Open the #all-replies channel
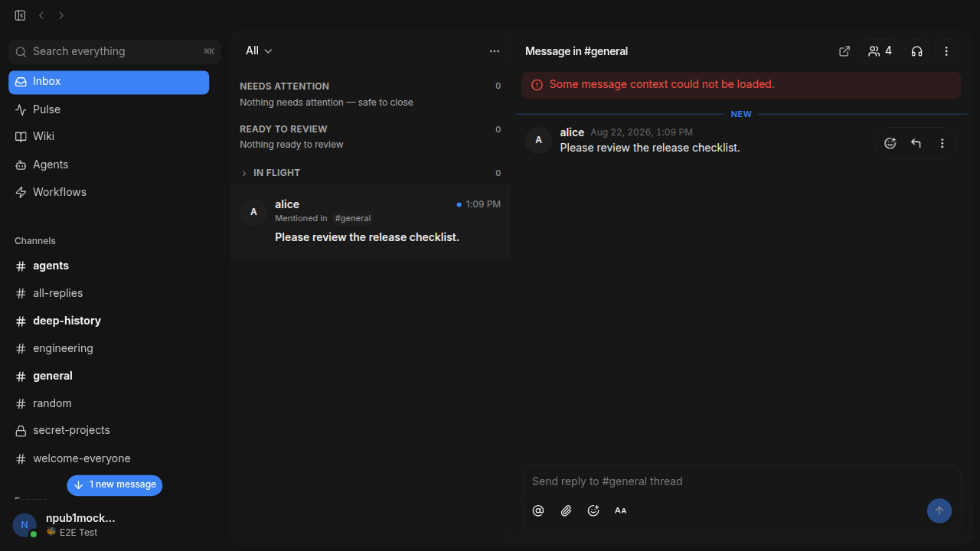This screenshot has width=980, height=551. (x=109, y=293)
